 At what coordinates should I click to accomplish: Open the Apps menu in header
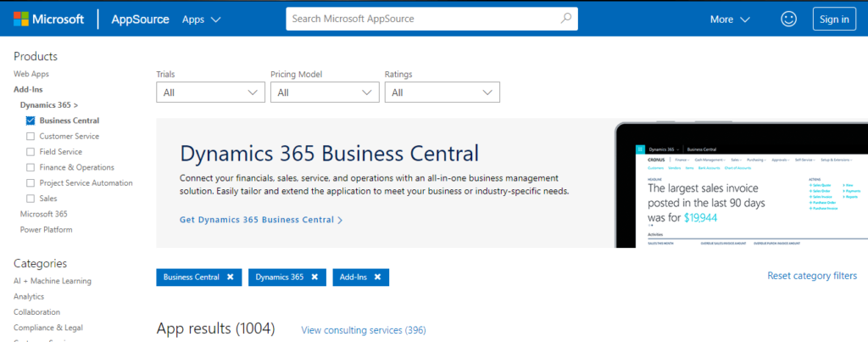coord(201,19)
